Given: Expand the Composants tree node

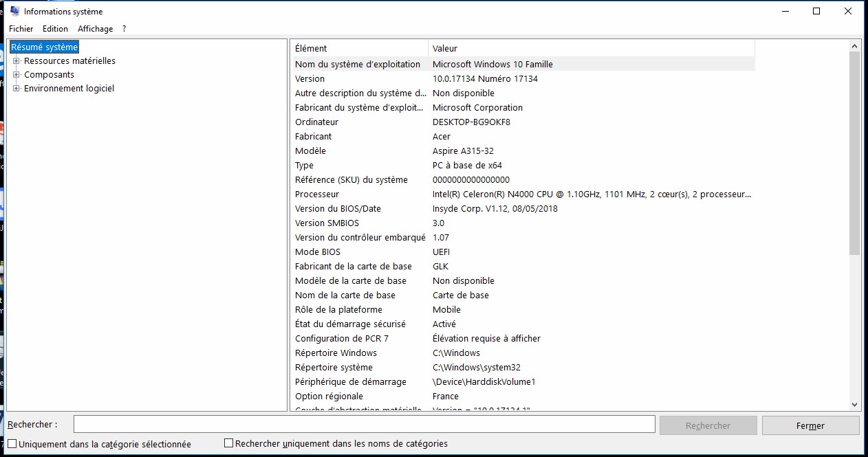Looking at the screenshot, I should (x=17, y=75).
